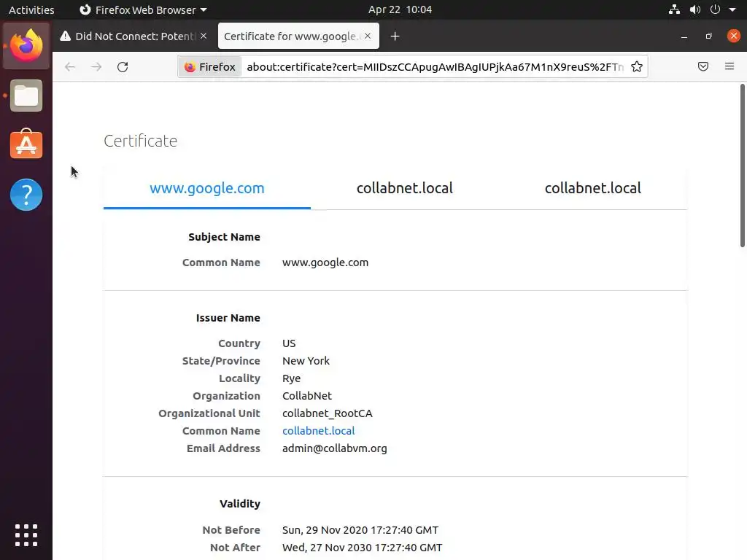Expand system menu arrow in top bar

pyautogui.click(x=732, y=9)
